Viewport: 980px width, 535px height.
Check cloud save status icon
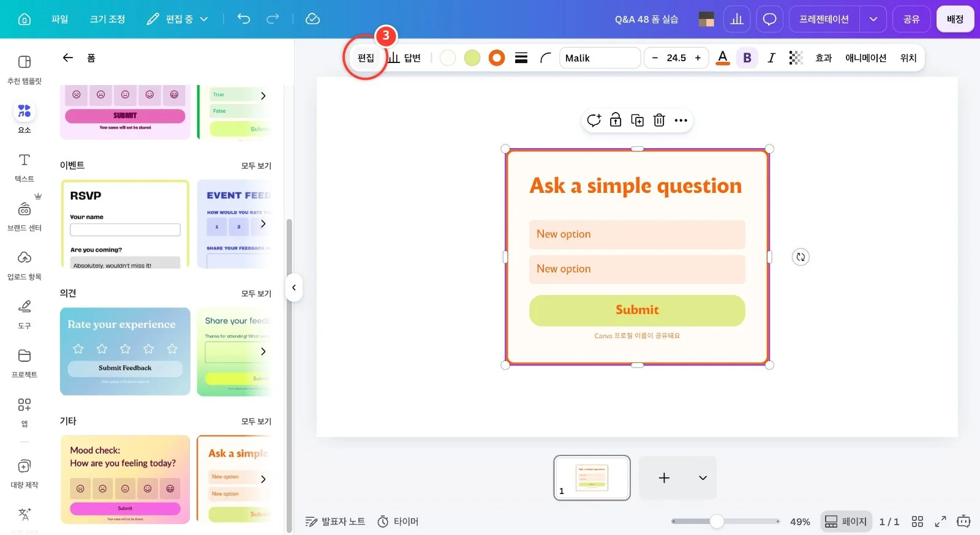point(312,19)
